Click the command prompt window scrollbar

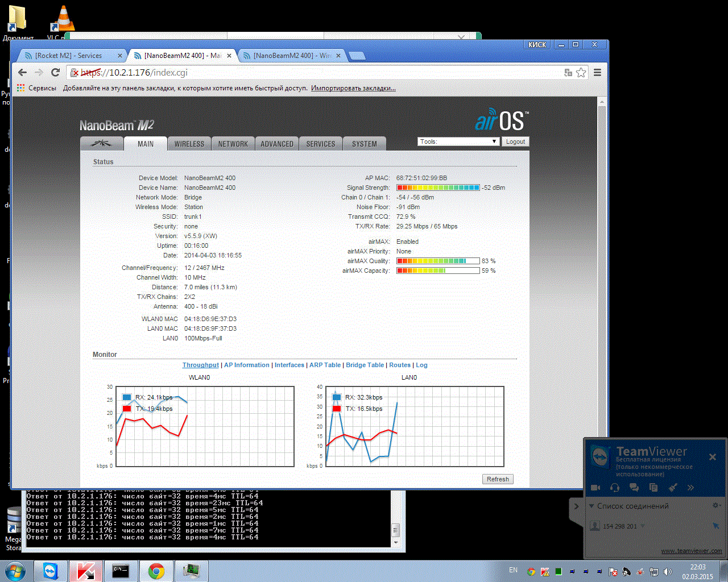point(396,520)
